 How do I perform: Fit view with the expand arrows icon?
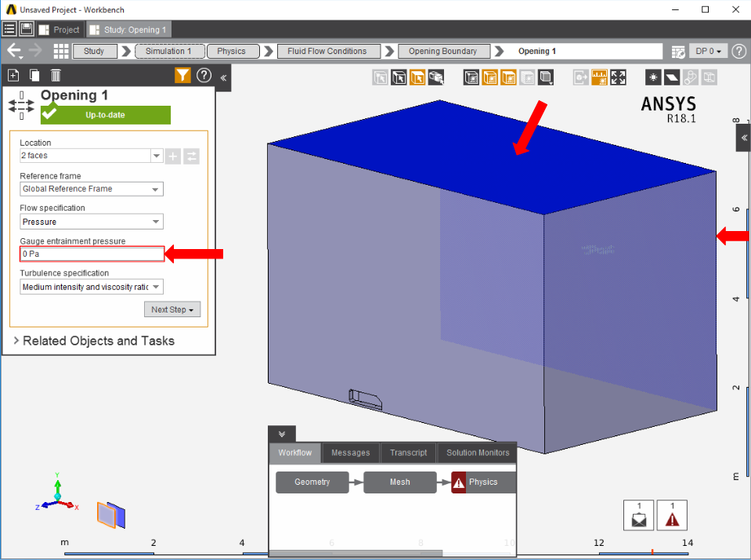click(x=618, y=77)
